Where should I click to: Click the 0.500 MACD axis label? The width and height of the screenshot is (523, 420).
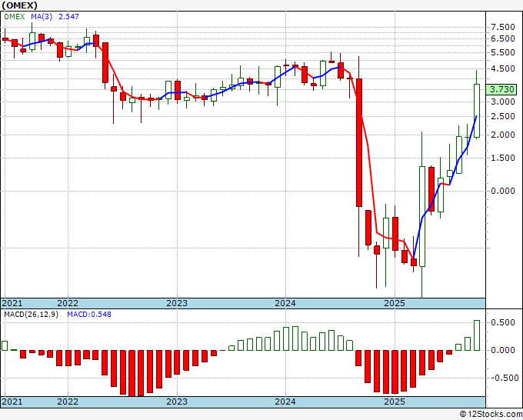point(503,322)
